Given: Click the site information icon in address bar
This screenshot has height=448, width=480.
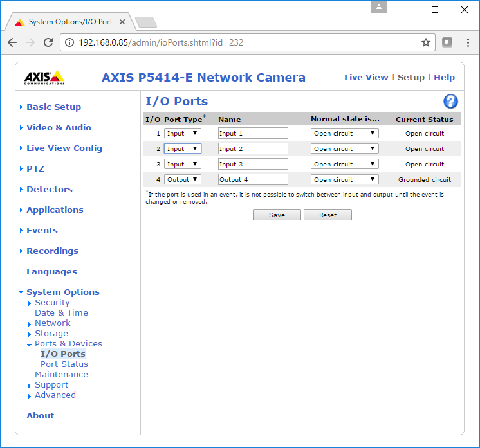Looking at the screenshot, I should click(69, 42).
